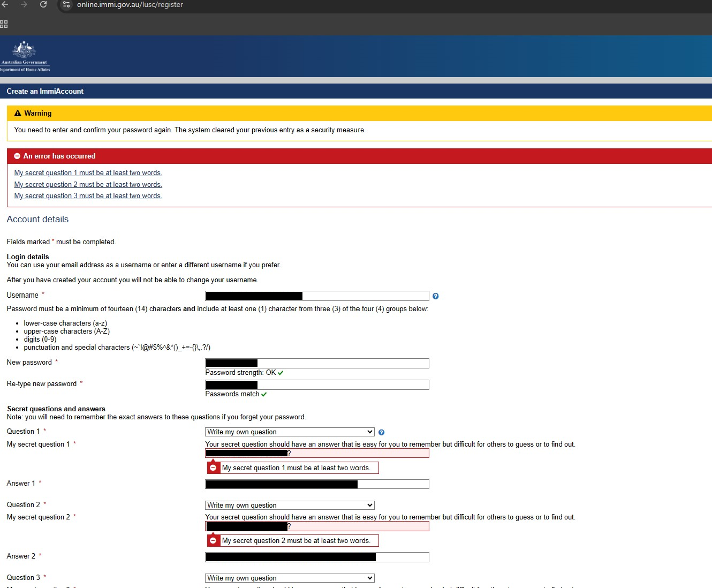The height and width of the screenshot is (588, 712).
Task: Open the help icon beside Username field
Action: pos(435,296)
